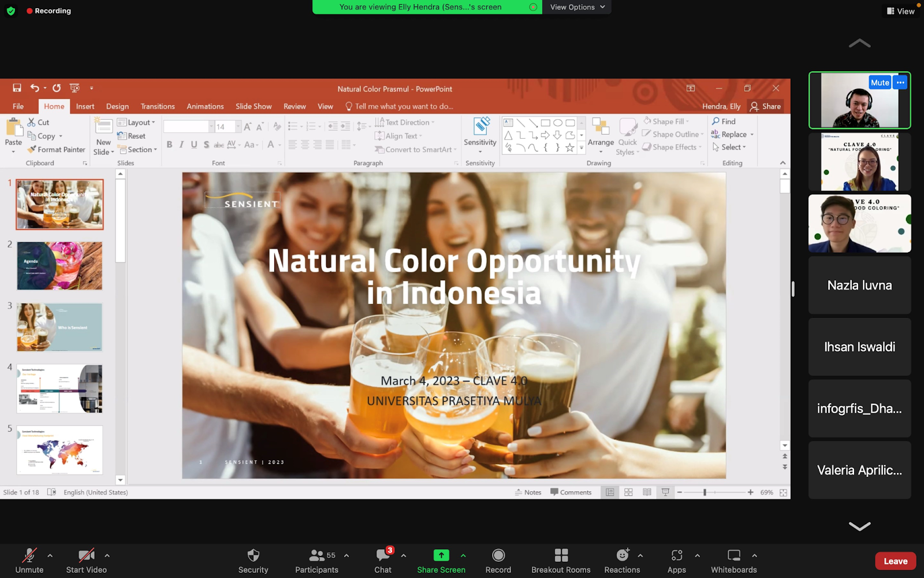
Task: Unmute the microphone
Action: (x=29, y=555)
